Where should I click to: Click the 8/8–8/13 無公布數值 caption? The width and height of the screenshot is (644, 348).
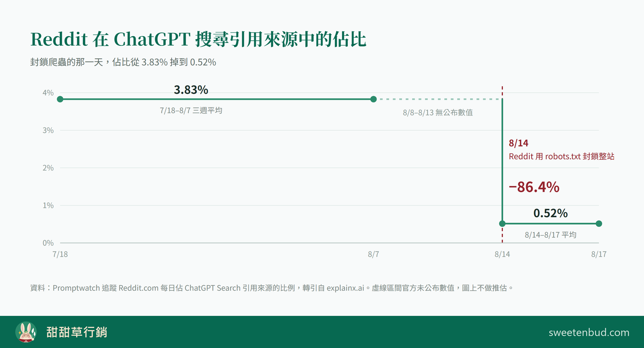coord(438,113)
